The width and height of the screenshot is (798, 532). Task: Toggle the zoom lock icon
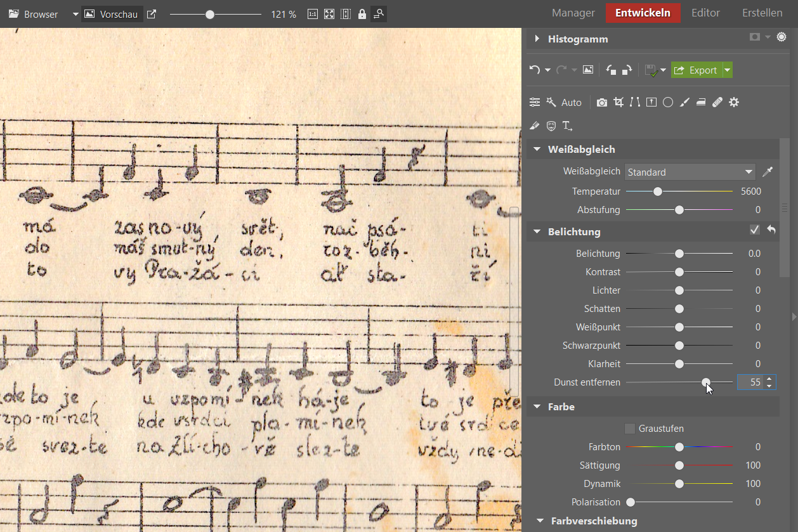(362, 14)
